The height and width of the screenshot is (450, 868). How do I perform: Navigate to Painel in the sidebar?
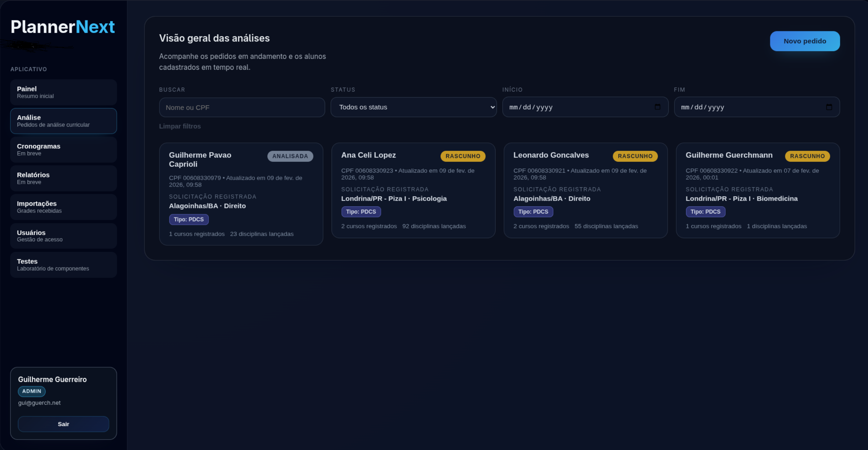63,92
